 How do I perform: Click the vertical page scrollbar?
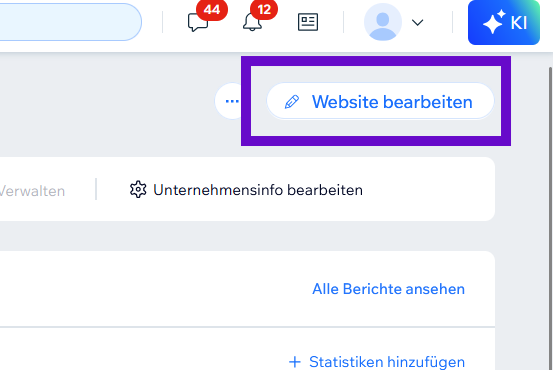[551, 218]
